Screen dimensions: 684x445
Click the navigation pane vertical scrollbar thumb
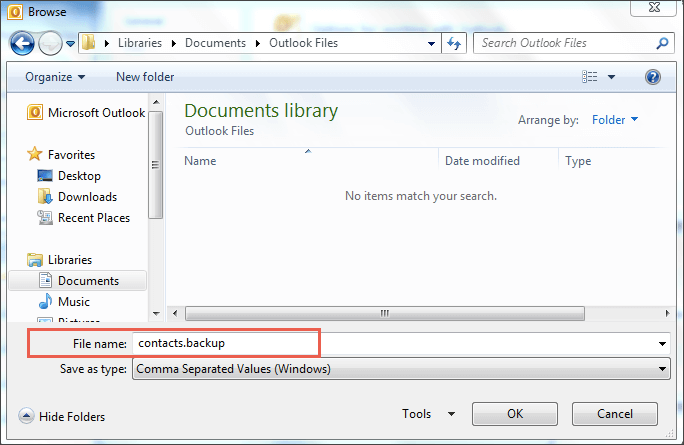pos(155,164)
